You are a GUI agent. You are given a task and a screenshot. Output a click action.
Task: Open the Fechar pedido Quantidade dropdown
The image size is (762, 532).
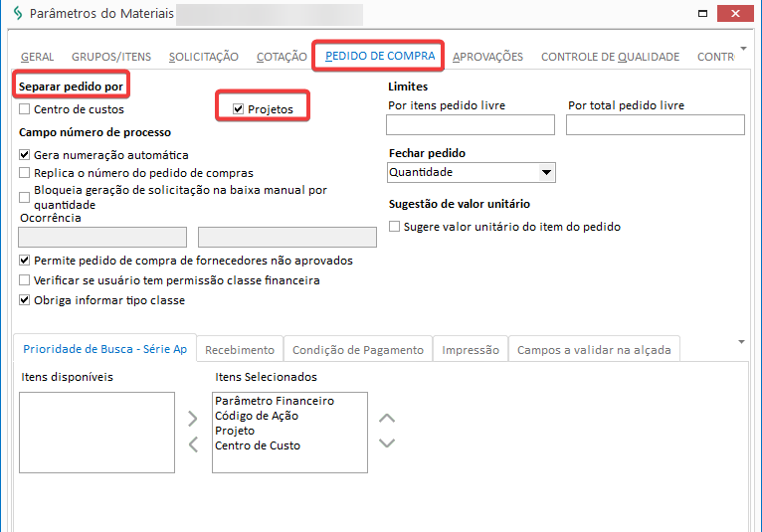pos(546,173)
